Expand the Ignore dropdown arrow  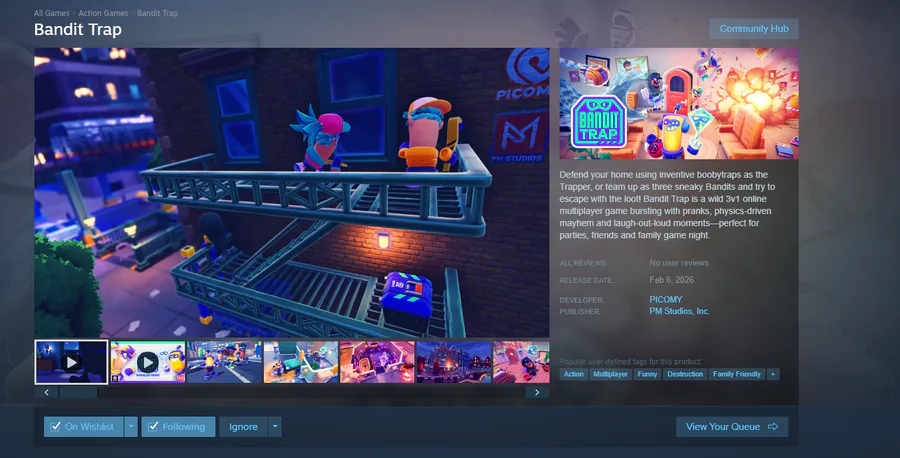275,426
